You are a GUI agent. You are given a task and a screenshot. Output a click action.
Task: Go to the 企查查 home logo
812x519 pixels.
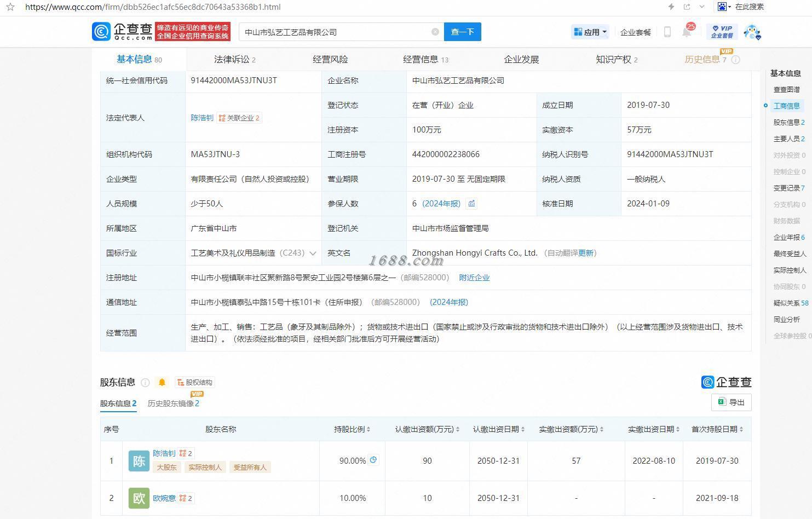(x=122, y=32)
